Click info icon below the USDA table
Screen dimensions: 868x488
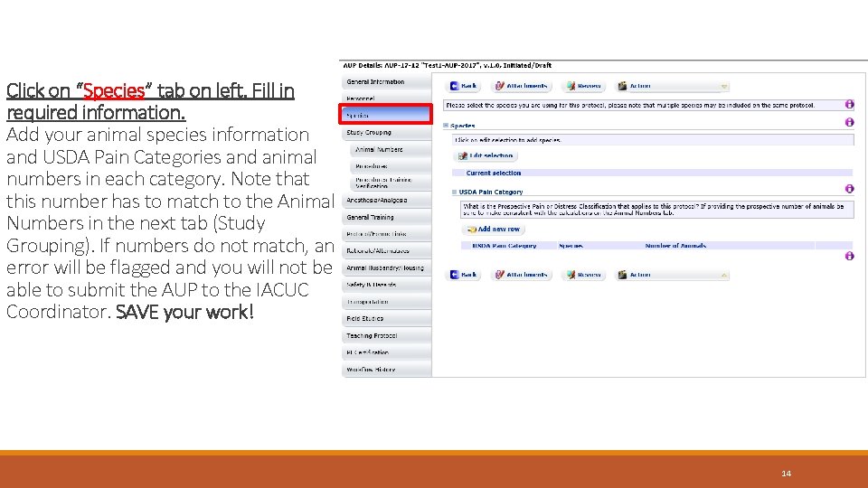pos(849,256)
